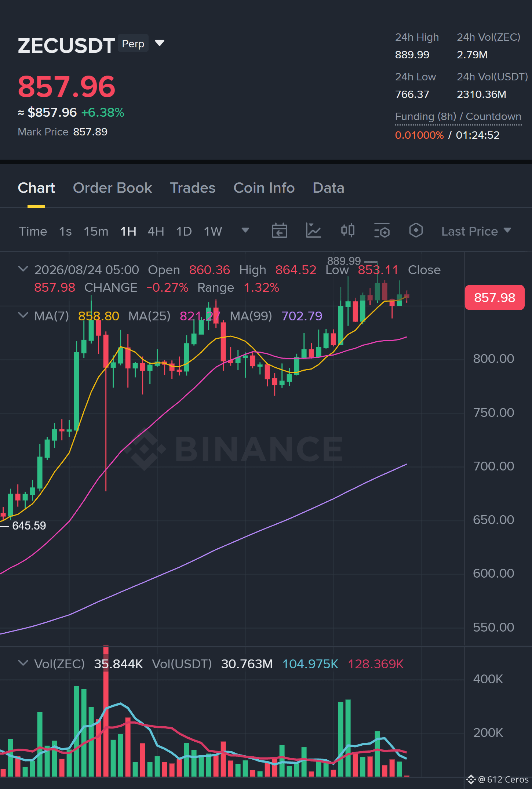The height and width of the screenshot is (789, 532).
Task: Click the 645.59 low marker on chart
Action: (29, 526)
